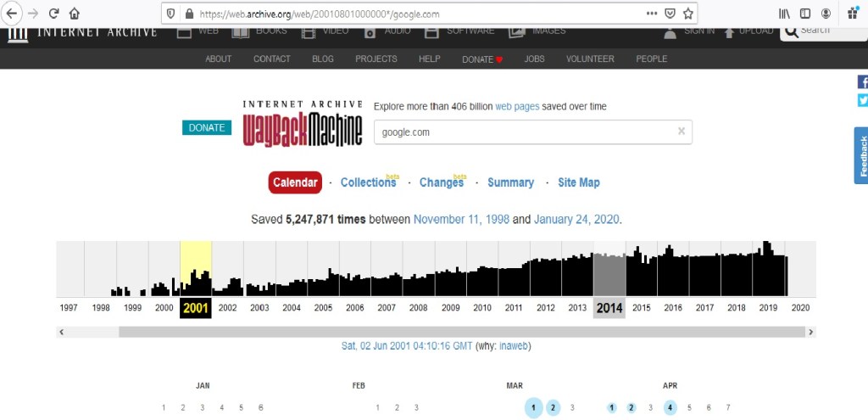Image resolution: width=868 pixels, height=420 pixels.
Task: Open the November 11, 1998 link
Action: 461,219
